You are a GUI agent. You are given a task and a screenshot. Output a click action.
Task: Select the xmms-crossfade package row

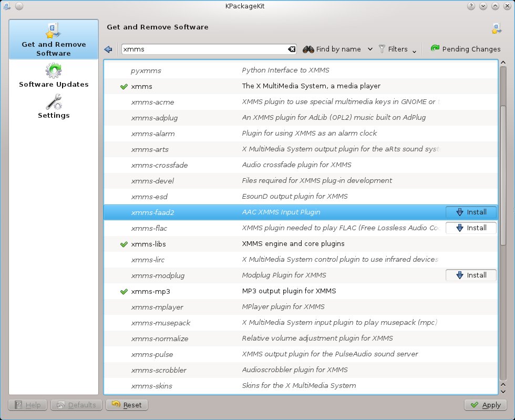point(301,165)
